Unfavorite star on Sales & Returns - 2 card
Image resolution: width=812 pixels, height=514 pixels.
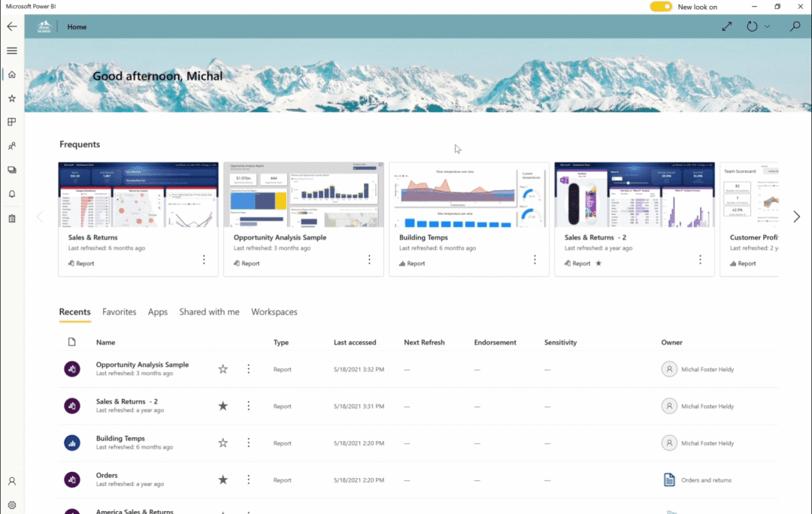pyautogui.click(x=598, y=264)
